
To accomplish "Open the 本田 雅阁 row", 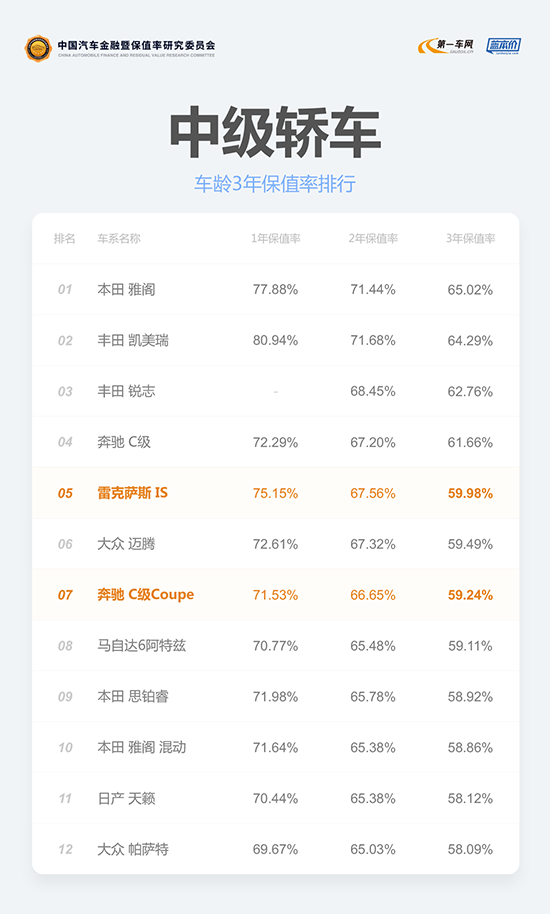I will (276, 290).
